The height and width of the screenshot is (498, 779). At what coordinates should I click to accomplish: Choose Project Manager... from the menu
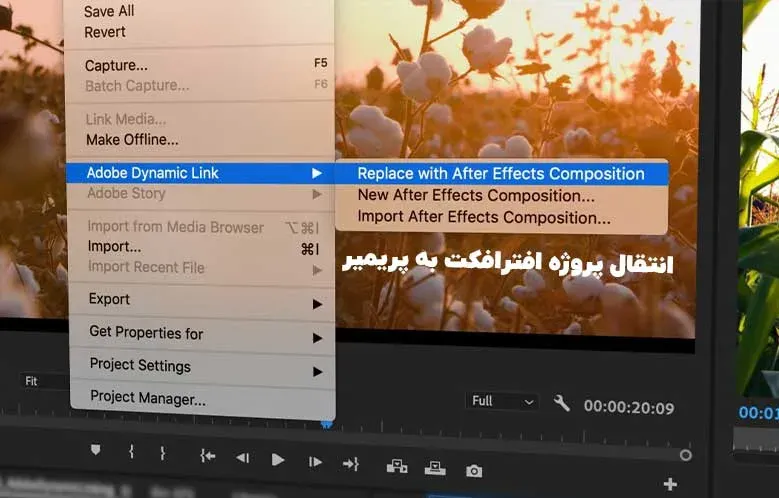[203, 398]
